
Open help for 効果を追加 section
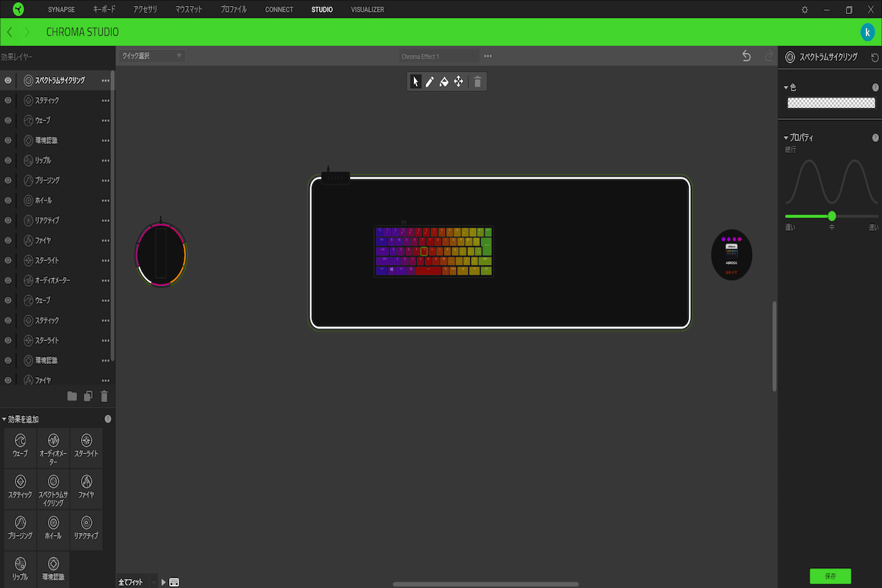pyautogui.click(x=108, y=419)
